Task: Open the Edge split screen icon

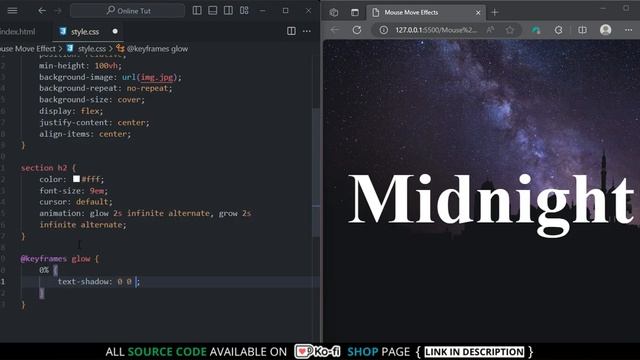Action: pyautogui.click(x=582, y=30)
